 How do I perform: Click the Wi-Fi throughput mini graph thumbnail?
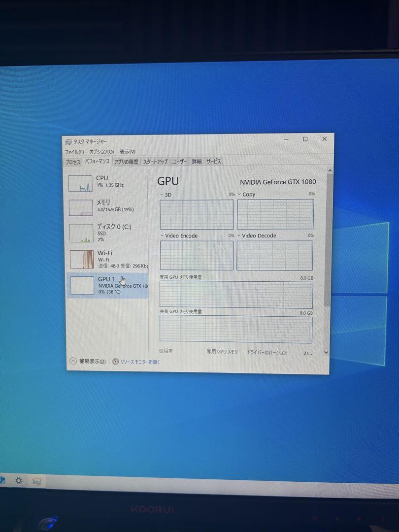(82, 259)
